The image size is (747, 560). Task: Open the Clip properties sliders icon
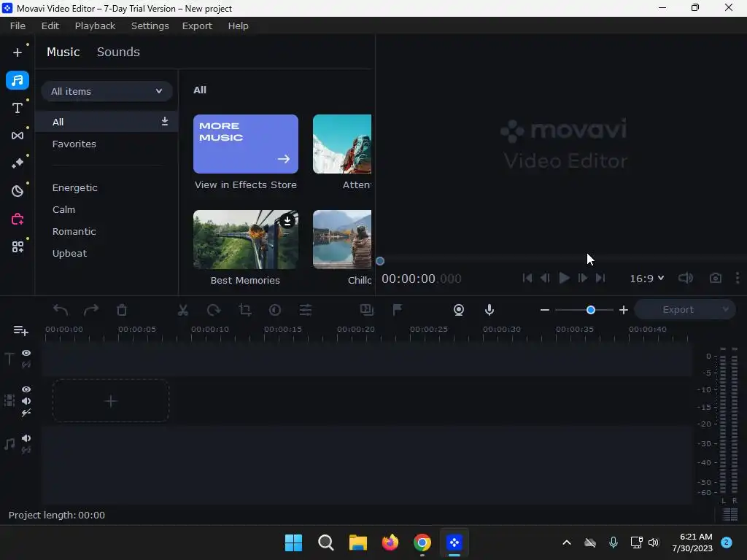pos(306,310)
